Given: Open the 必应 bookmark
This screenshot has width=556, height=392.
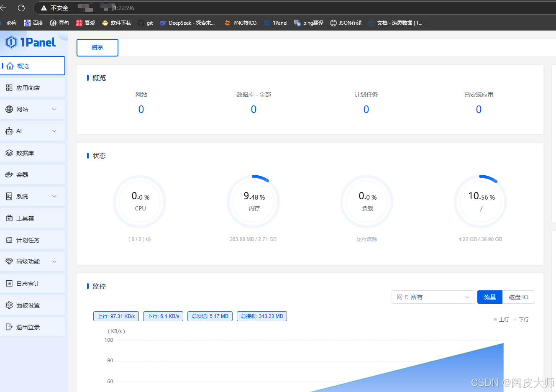Looking at the screenshot, I should [x=8, y=23].
